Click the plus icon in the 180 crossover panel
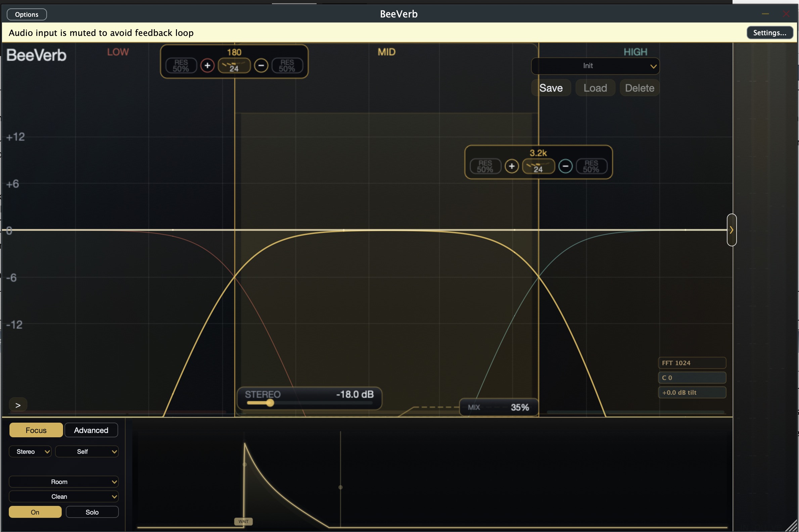The image size is (799, 532). click(207, 65)
